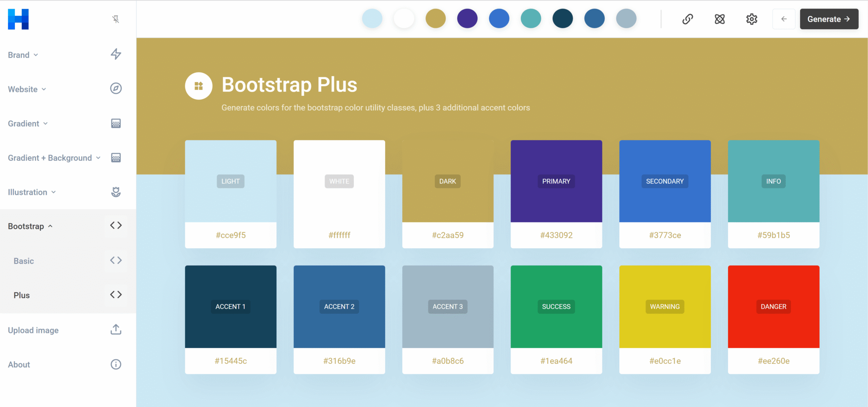The image size is (868, 407).
Task: Click the Gradient checkerboard icon
Action: 116,123
